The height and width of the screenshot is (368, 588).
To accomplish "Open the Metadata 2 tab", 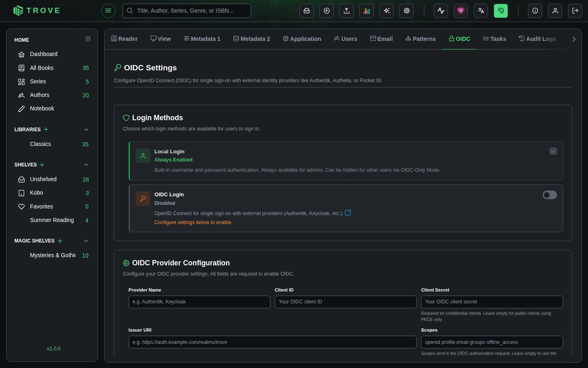I will tap(252, 39).
